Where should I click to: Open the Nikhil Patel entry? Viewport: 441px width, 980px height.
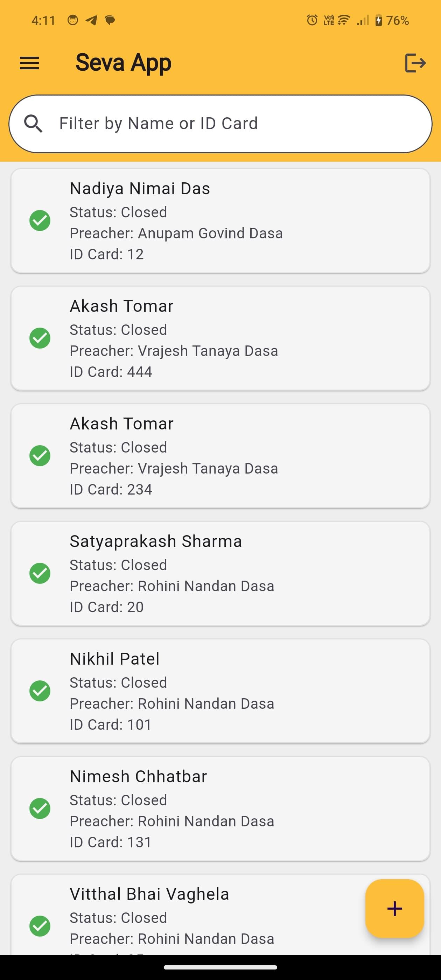pos(220,691)
